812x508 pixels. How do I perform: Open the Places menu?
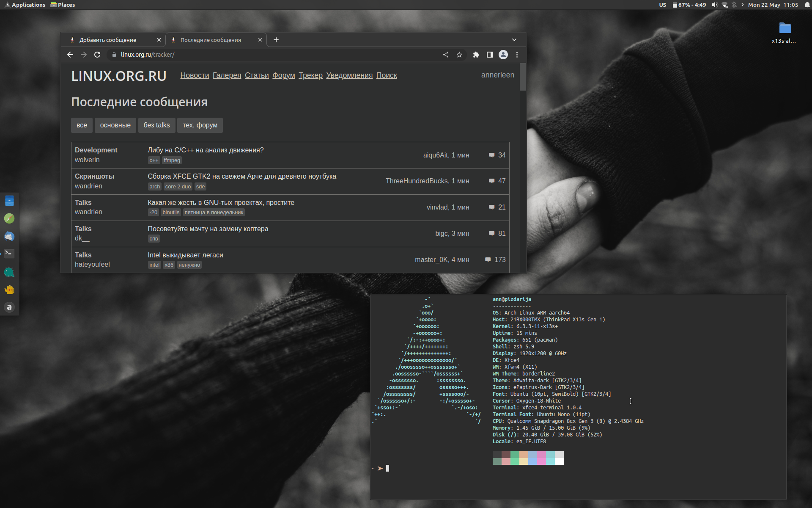[x=63, y=5]
